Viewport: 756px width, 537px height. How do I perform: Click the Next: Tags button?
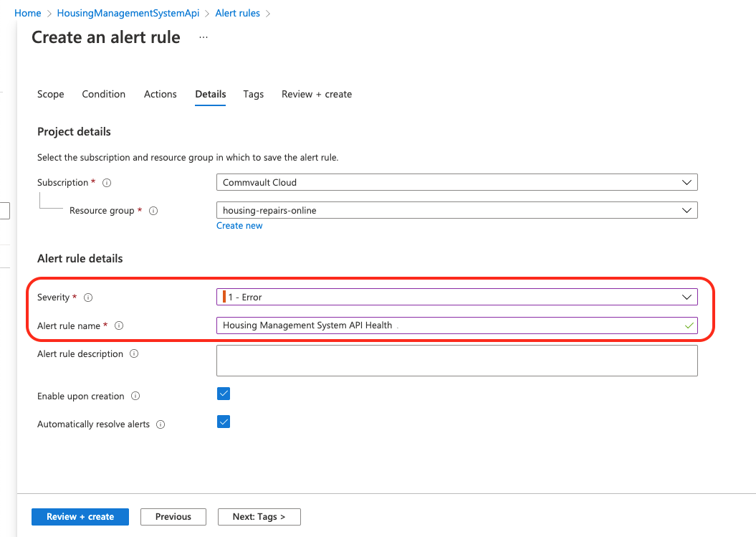point(259,517)
